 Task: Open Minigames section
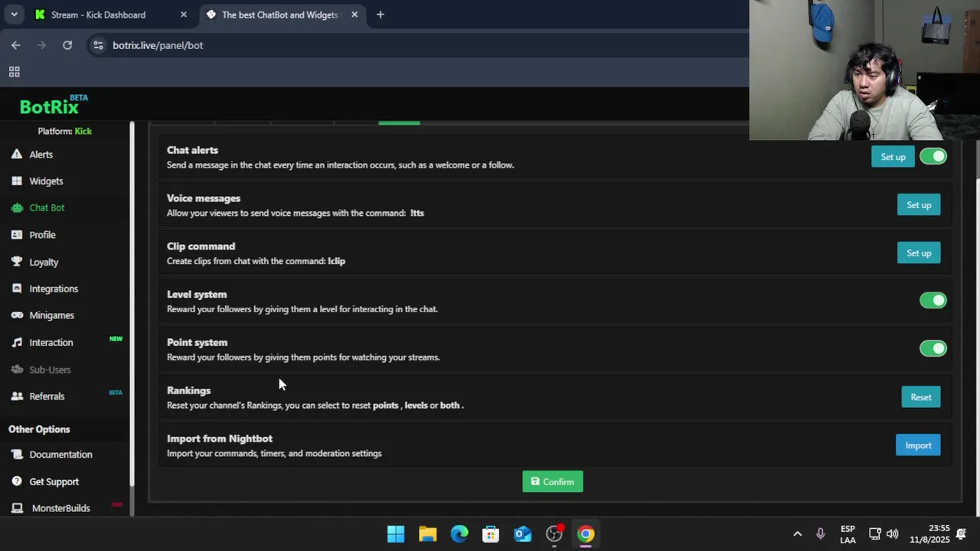tap(52, 315)
